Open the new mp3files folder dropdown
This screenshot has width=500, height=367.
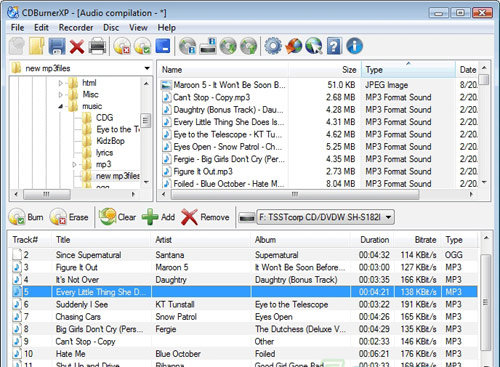(x=147, y=68)
